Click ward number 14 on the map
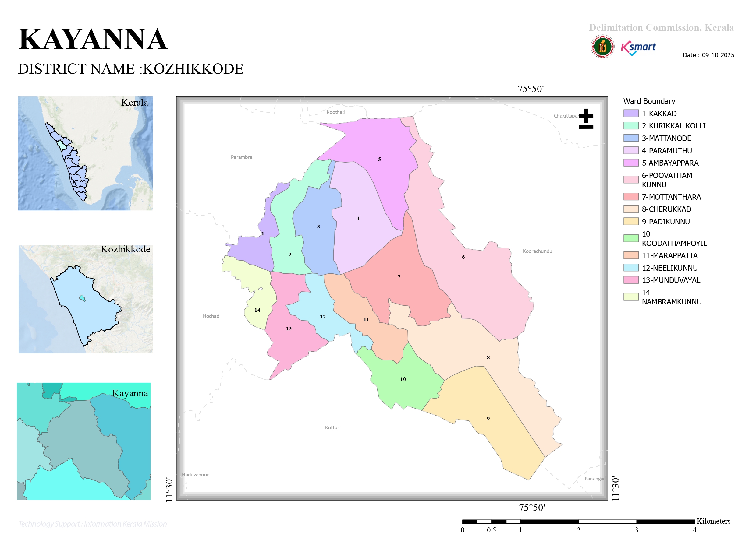The width and height of the screenshot is (756, 534). [x=257, y=310]
